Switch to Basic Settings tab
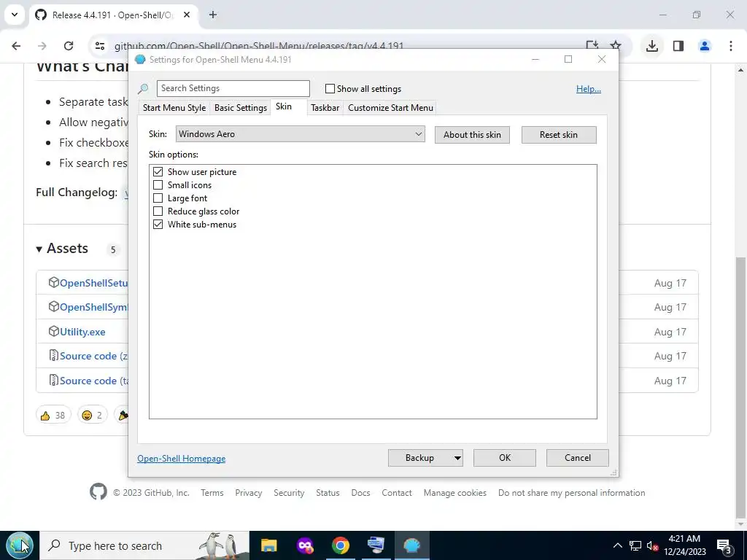 pos(241,108)
